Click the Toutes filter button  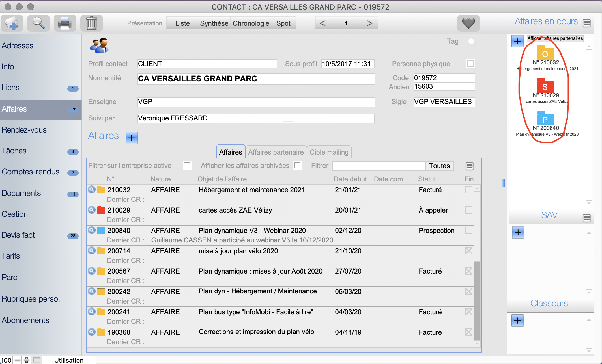pyautogui.click(x=439, y=166)
